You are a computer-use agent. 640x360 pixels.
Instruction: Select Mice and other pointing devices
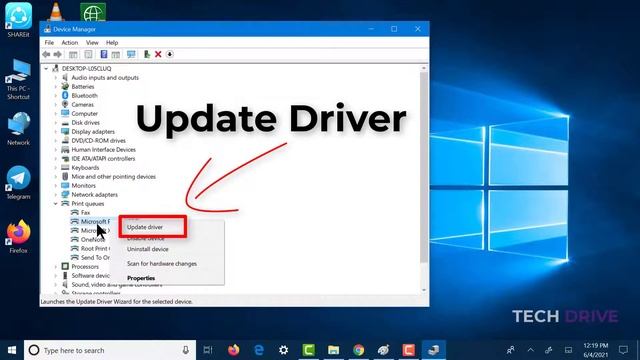[x=113, y=176]
